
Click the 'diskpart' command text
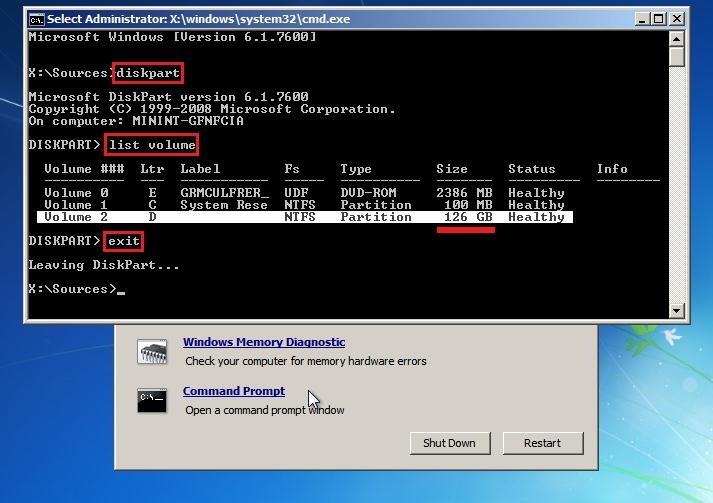click(149, 73)
